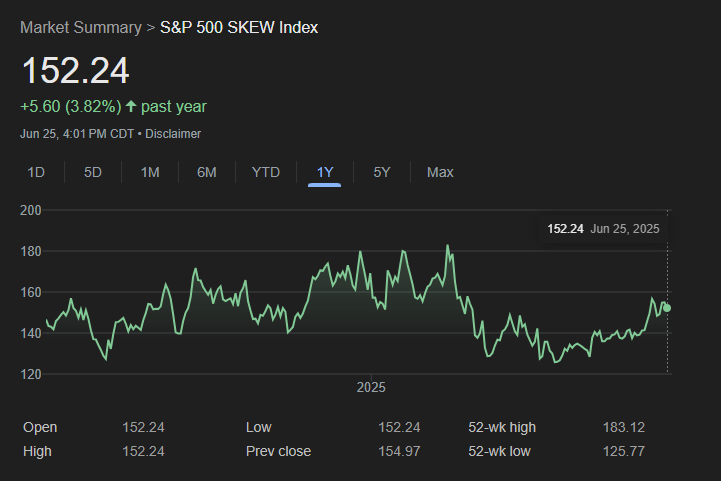Click the Prev close label
The image size is (721, 481).
pos(278,451)
